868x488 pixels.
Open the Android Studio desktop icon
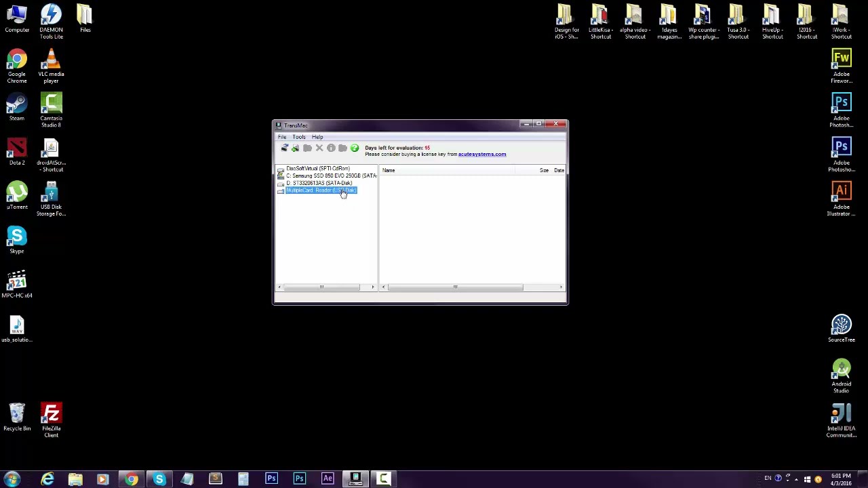click(x=841, y=376)
